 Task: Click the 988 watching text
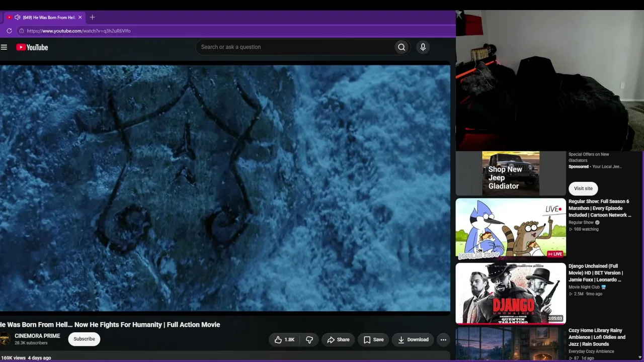click(584, 229)
